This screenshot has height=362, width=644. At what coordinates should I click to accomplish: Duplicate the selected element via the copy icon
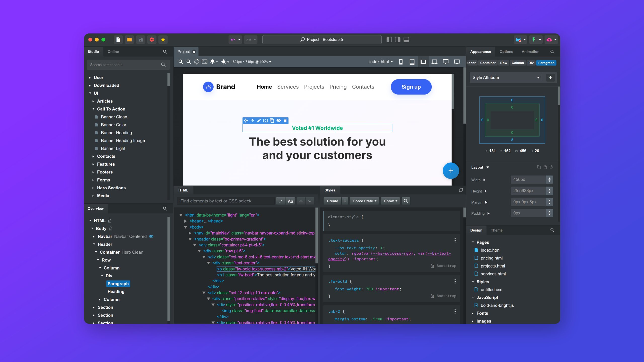point(272,120)
